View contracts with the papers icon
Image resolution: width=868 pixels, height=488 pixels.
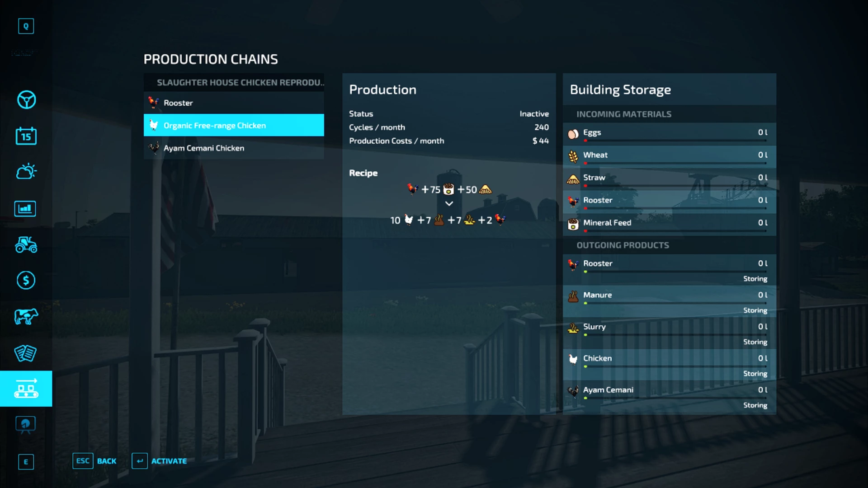[x=26, y=353]
